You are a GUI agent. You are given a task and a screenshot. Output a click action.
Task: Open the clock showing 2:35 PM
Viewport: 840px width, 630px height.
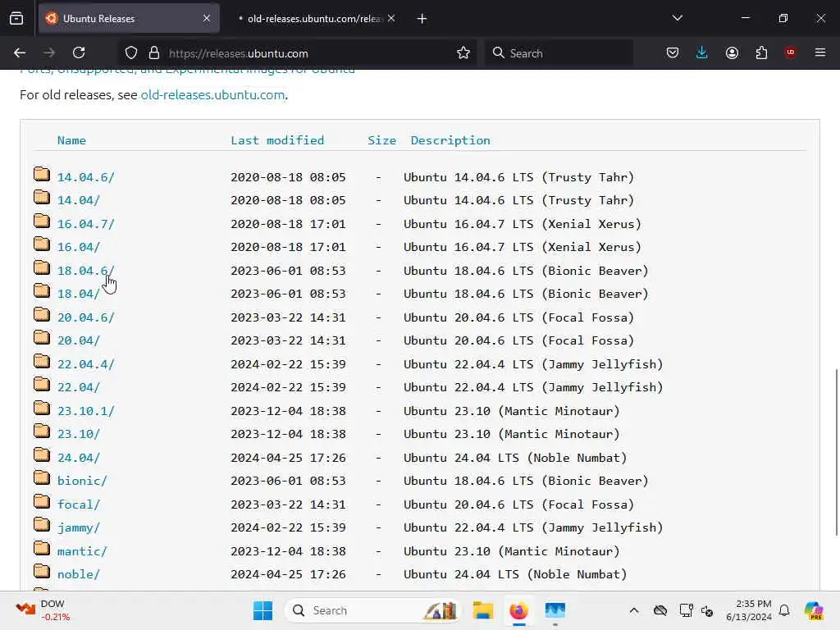click(749, 610)
